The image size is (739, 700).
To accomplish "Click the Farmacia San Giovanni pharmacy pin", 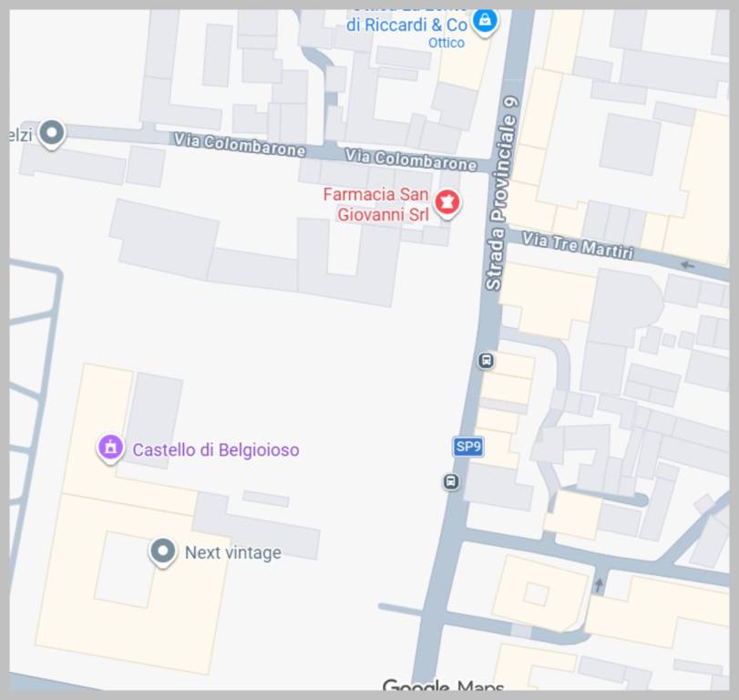I will click(x=446, y=203).
